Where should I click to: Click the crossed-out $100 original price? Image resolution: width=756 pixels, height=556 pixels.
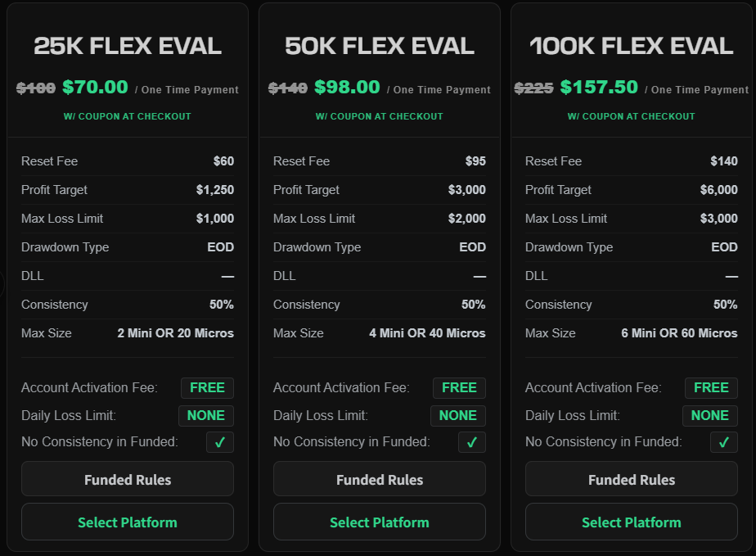tap(36, 88)
